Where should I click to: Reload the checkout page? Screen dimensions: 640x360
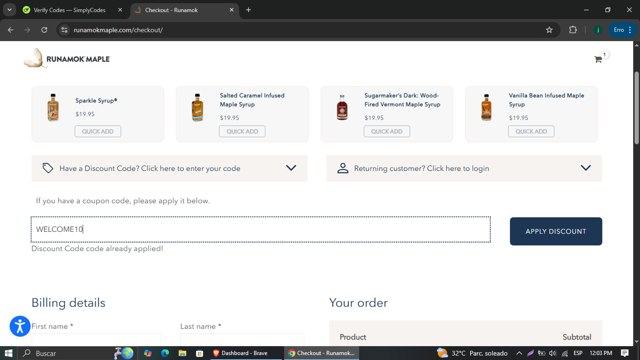tap(44, 30)
